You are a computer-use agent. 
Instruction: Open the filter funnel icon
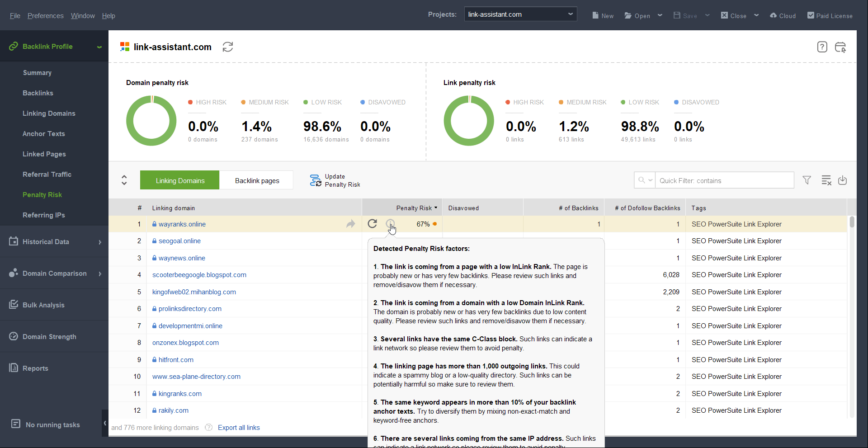point(807,180)
